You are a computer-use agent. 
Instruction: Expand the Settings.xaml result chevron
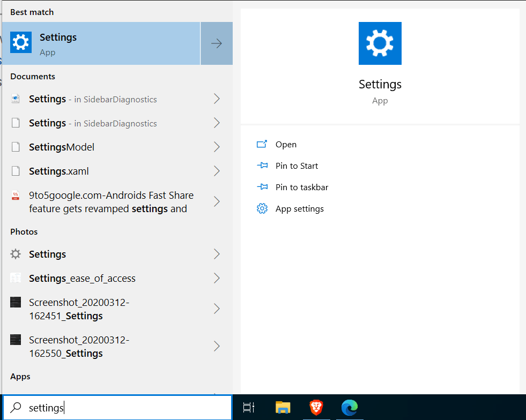coord(217,171)
